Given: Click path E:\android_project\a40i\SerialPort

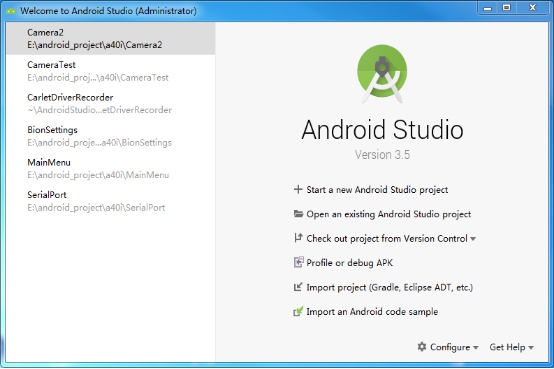Looking at the screenshot, I should tap(96, 208).
